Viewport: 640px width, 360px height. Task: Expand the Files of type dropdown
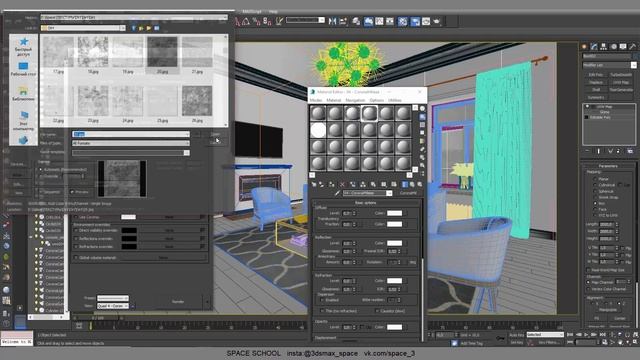(187, 143)
